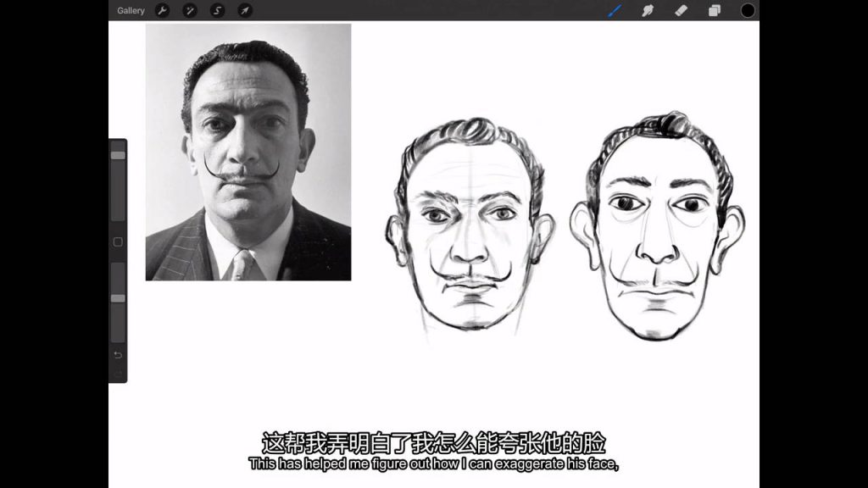Tap the undo arrow in sidebar
Screen dimensions: 868x488
[118, 355]
